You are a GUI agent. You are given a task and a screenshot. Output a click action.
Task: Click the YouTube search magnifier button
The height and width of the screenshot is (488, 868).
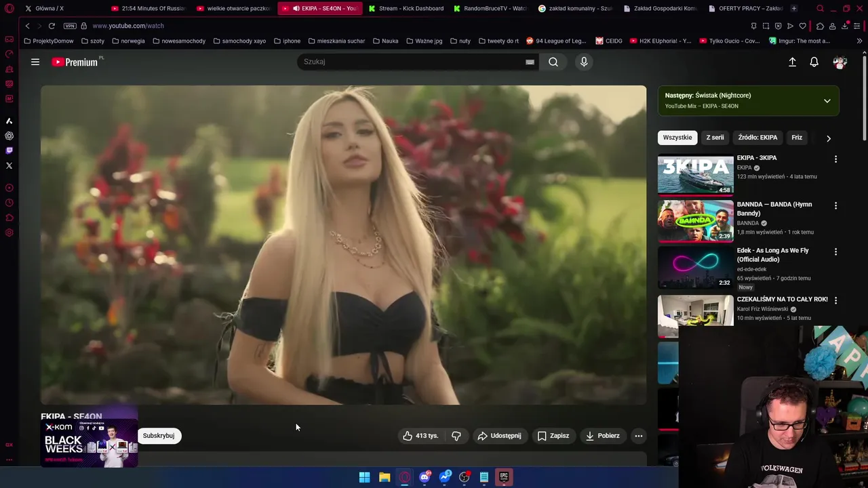[553, 62]
